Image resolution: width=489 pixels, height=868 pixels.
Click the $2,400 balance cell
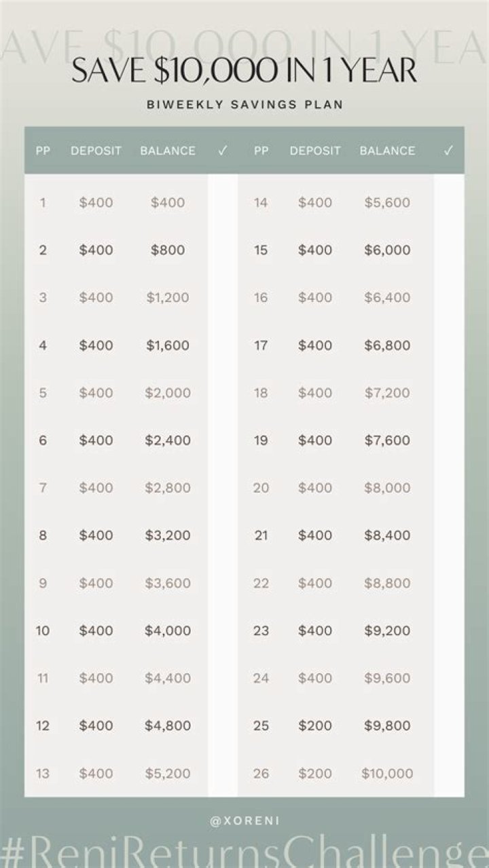pyautogui.click(x=168, y=440)
